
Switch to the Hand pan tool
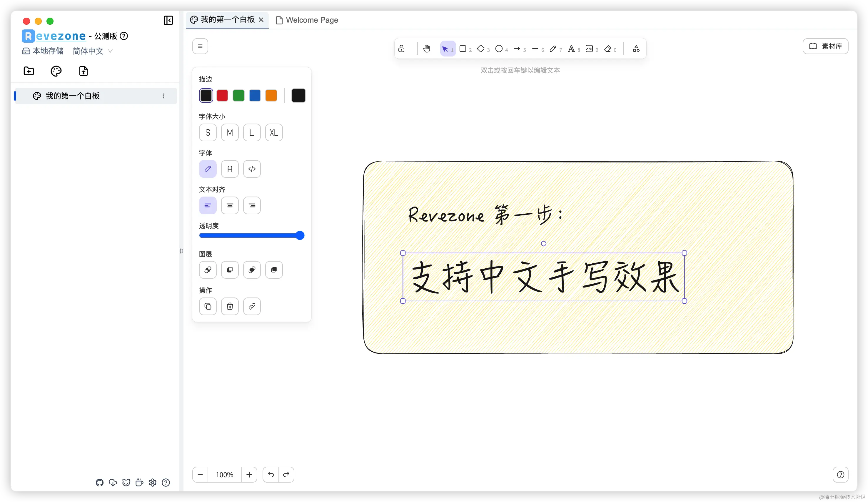point(427,49)
